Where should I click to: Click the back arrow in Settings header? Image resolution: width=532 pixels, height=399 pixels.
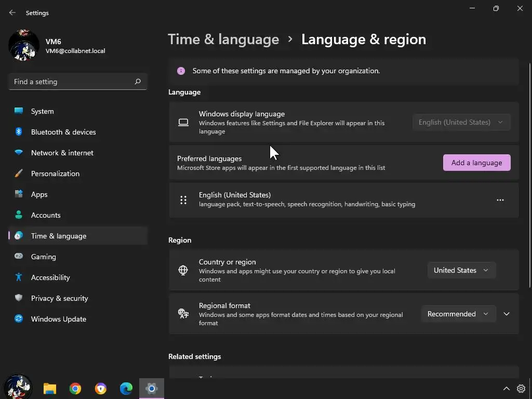coord(12,12)
